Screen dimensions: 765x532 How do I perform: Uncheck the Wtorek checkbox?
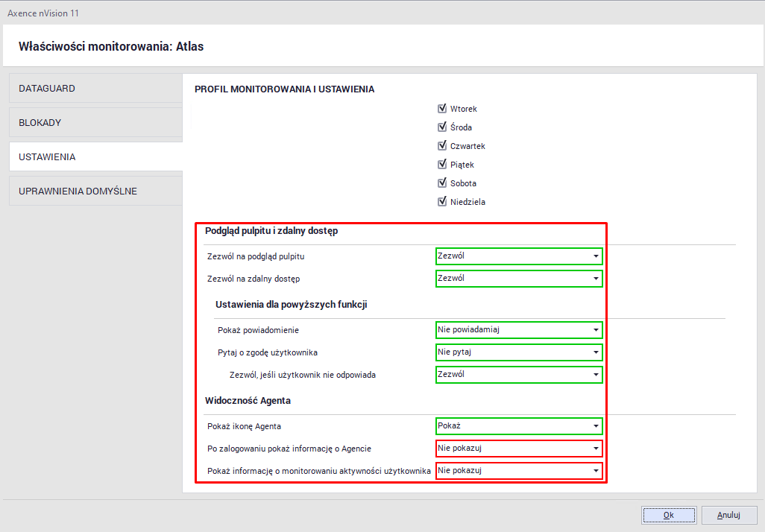(x=442, y=109)
